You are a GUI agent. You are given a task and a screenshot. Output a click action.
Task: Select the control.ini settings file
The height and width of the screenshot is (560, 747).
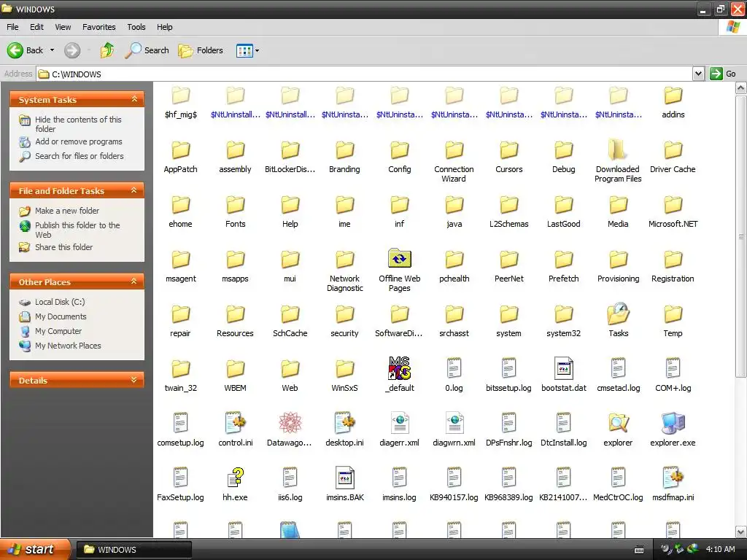235,429
